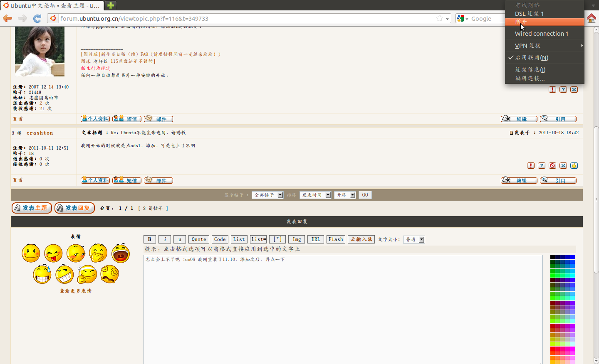Click 邮件 email button under crashton's post
The width and height of the screenshot is (599, 364).
[158, 180]
